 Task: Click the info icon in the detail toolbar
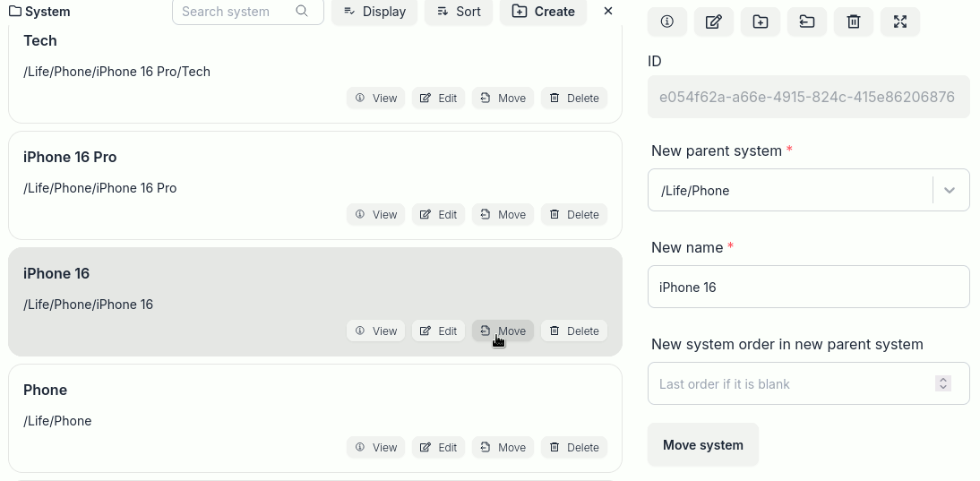point(666,21)
